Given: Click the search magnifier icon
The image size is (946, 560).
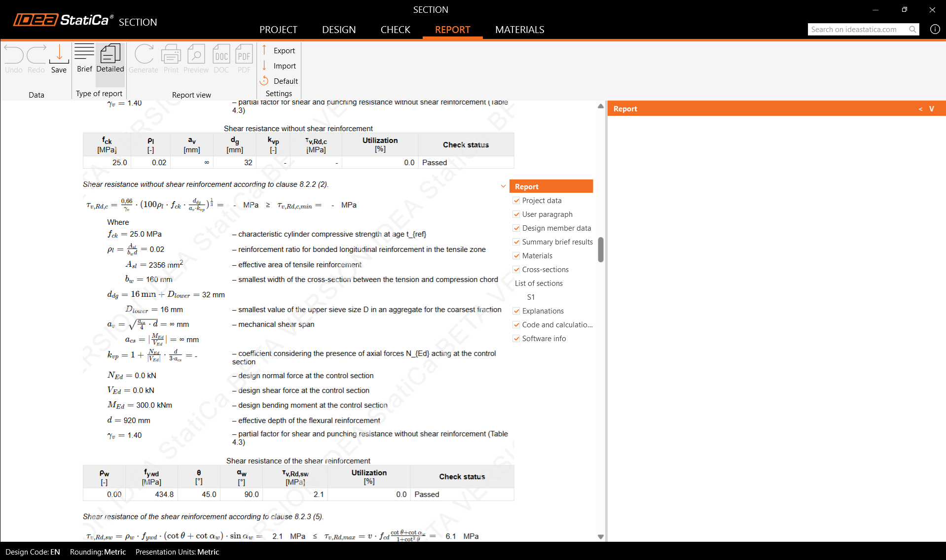Looking at the screenshot, I should coord(912,30).
